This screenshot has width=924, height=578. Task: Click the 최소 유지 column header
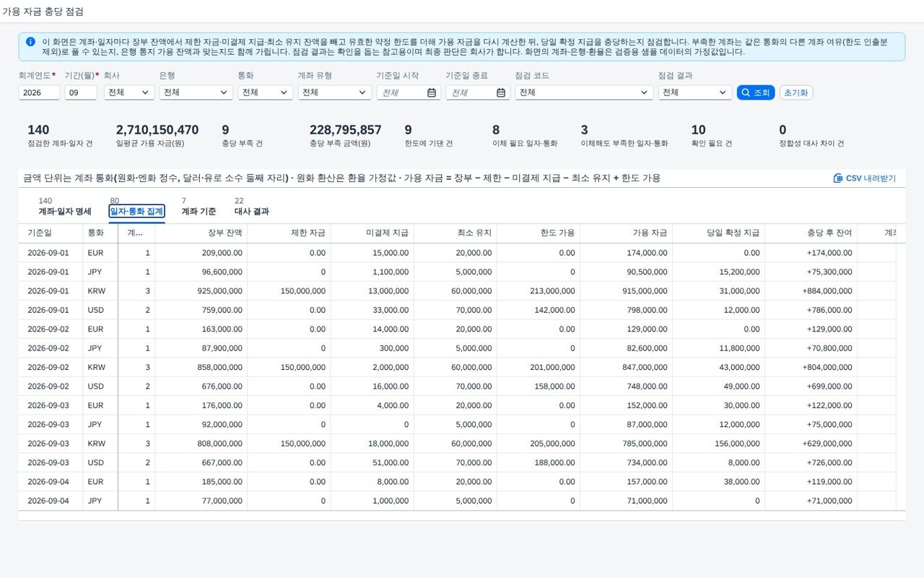(x=456, y=233)
